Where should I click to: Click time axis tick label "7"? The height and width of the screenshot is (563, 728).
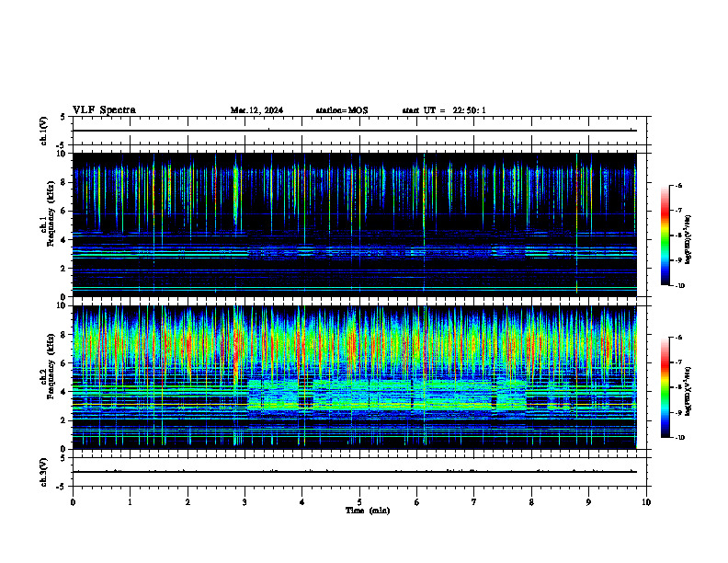(474, 502)
